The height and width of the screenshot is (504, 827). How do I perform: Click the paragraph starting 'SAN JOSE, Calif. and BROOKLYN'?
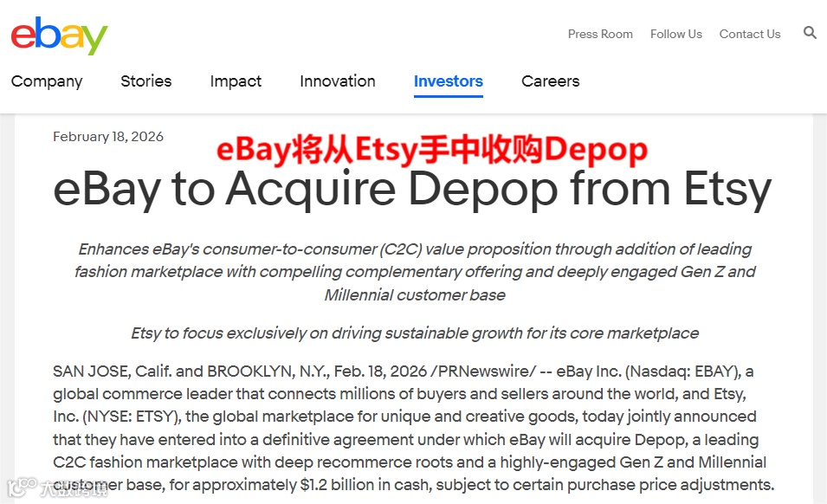414,428
